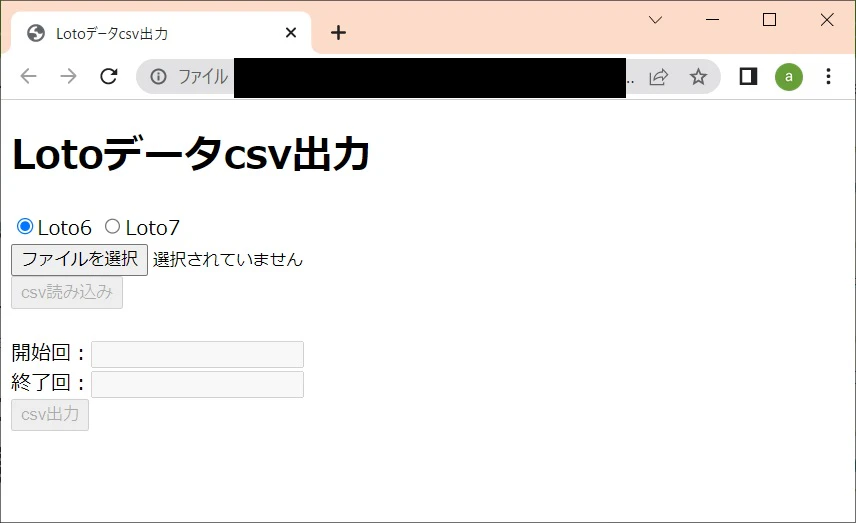Screen dimensions: 856x523
Task: Select the Loto6 radio button
Action: (25, 226)
